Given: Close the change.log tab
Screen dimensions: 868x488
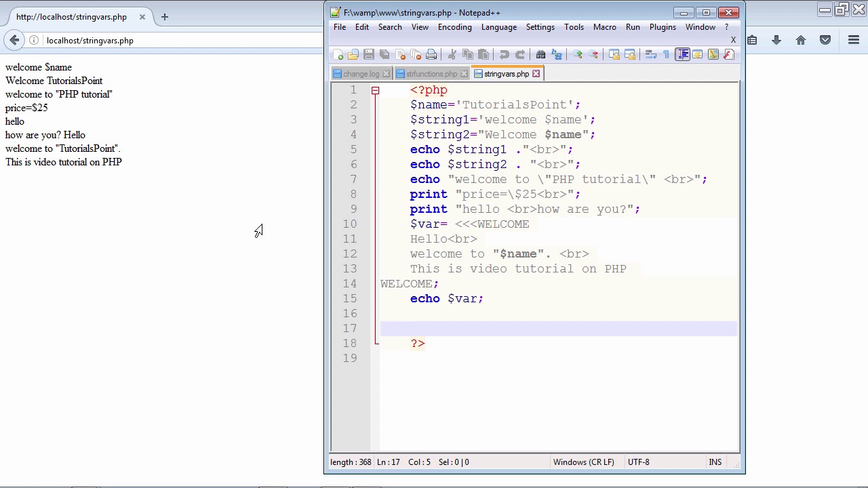Looking at the screenshot, I should (387, 74).
